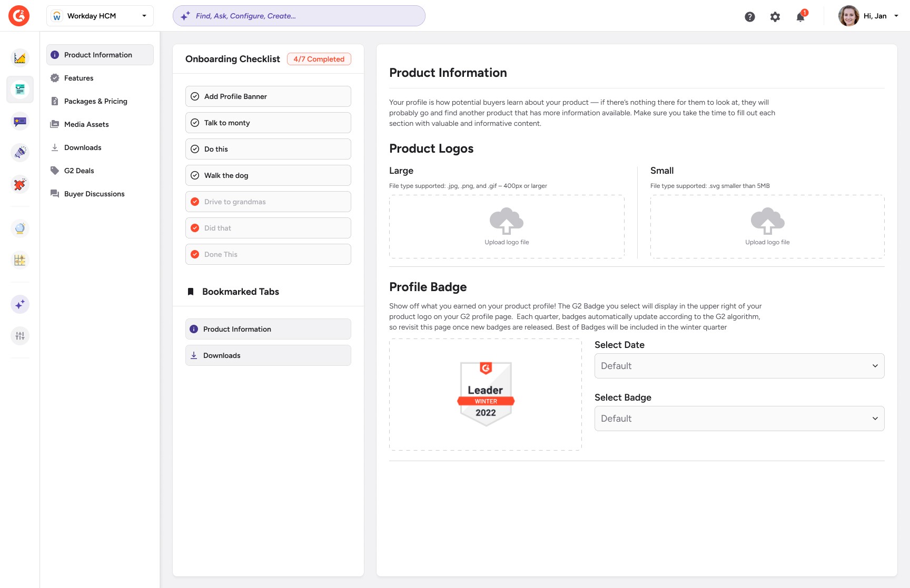The image size is (910, 588).
Task: Click the G2 logo icon
Action: pyautogui.click(x=19, y=16)
